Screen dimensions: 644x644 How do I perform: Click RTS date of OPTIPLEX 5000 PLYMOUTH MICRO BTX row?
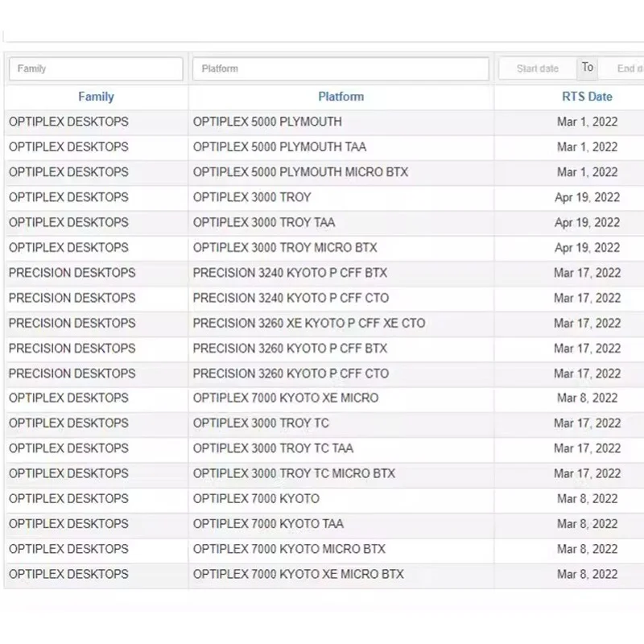click(x=588, y=172)
